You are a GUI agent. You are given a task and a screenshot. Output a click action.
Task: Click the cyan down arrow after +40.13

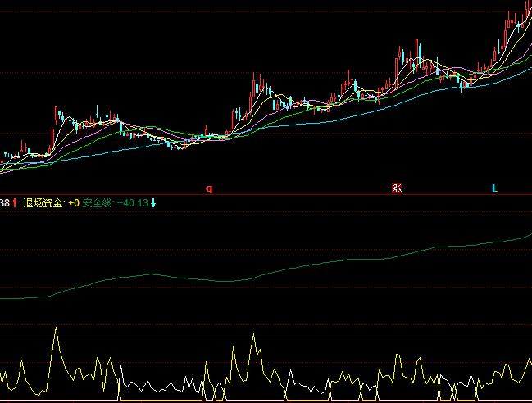153,202
